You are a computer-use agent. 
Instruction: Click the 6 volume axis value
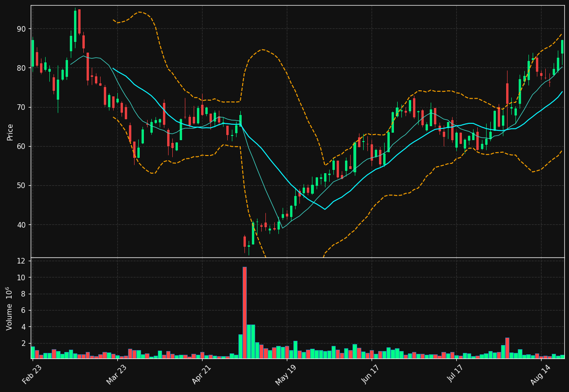pos(24,311)
